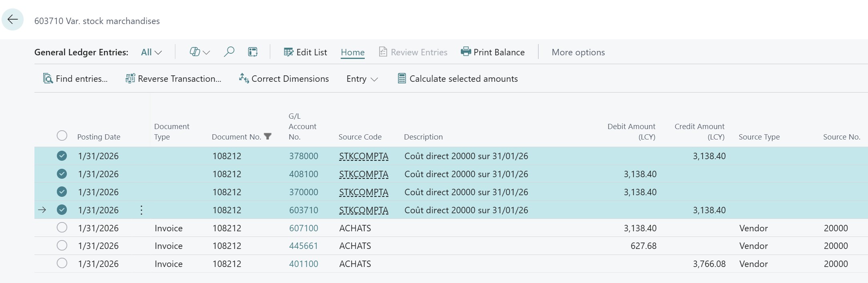Open More options menu
The height and width of the screenshot is (283, 868).
tap(578, 52)
